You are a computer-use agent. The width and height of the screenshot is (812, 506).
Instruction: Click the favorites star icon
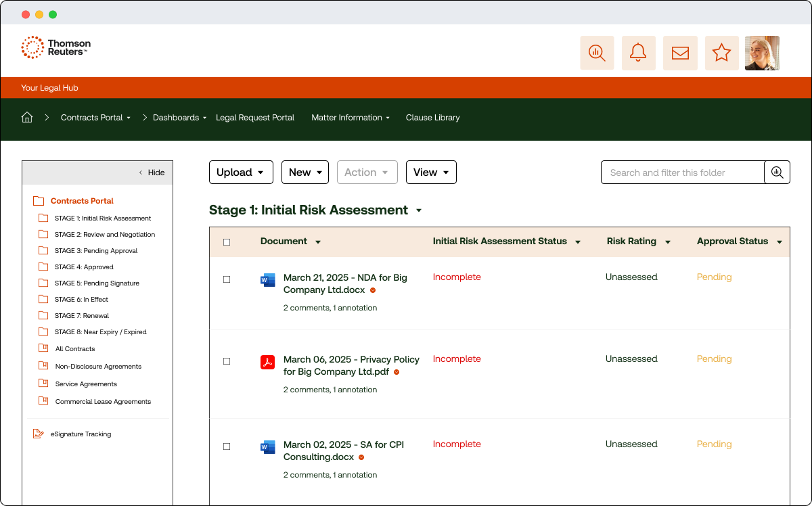point(721,53)
